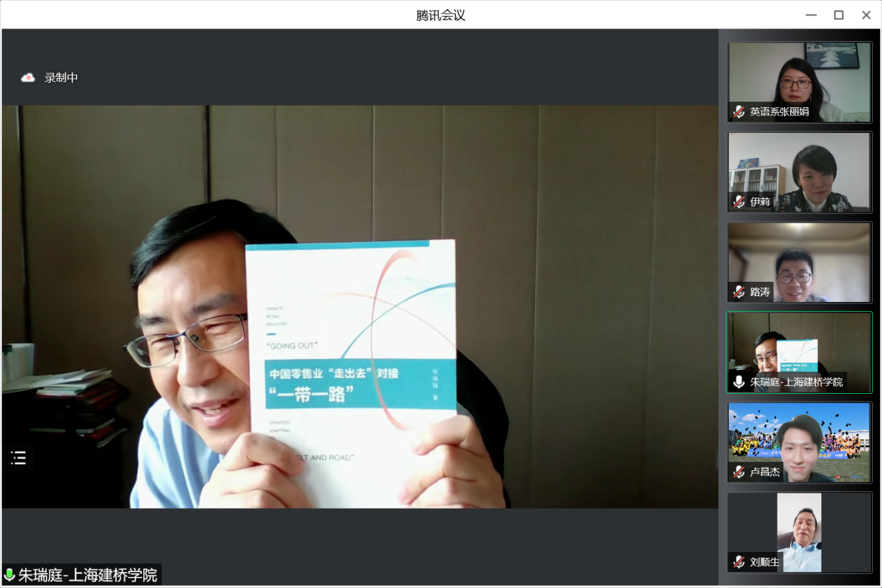Image resolution: width=882 pixels, height=588 pixels.
Task: Click the main speaker video area
Action: click(359, 306)
